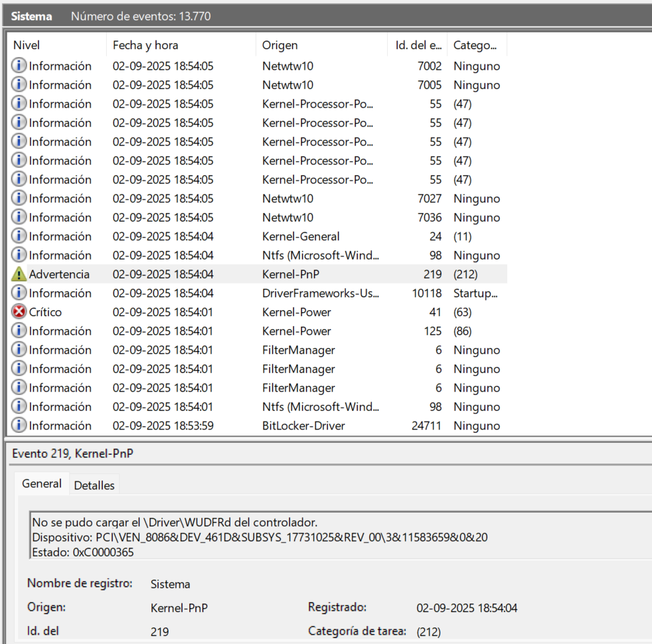Image resolution: width=652 pixels, height=644 pixels.
Task: Click the 18:53:59 date cell
Action: tap(163, 426)
